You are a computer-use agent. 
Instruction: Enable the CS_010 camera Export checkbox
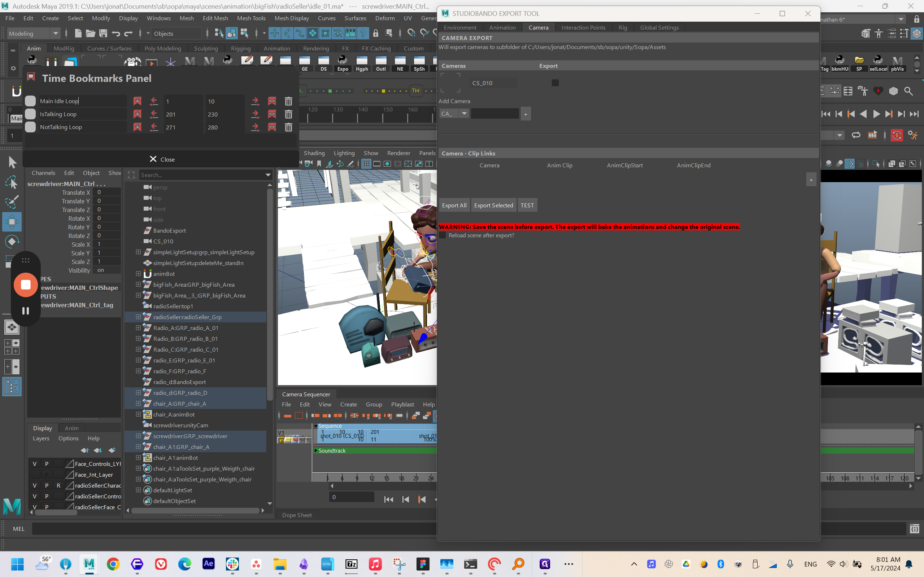click(x=555, y=83)
